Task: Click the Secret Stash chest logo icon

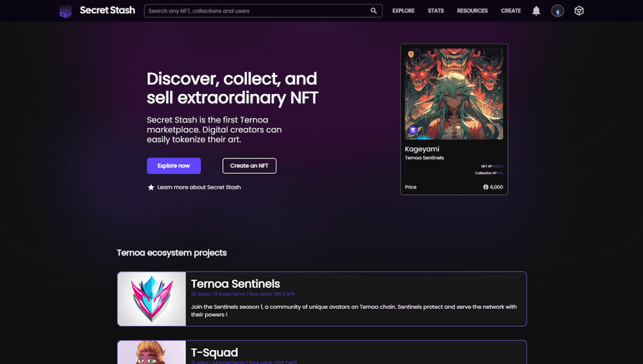Action: click(x=65, y=11)
